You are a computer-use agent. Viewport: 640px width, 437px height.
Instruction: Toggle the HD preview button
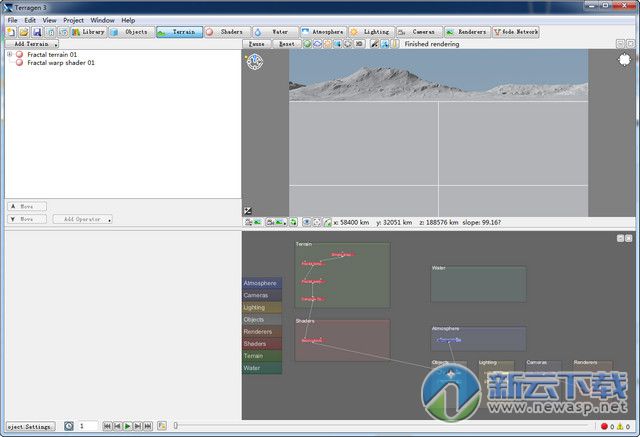tap(359, 44)
